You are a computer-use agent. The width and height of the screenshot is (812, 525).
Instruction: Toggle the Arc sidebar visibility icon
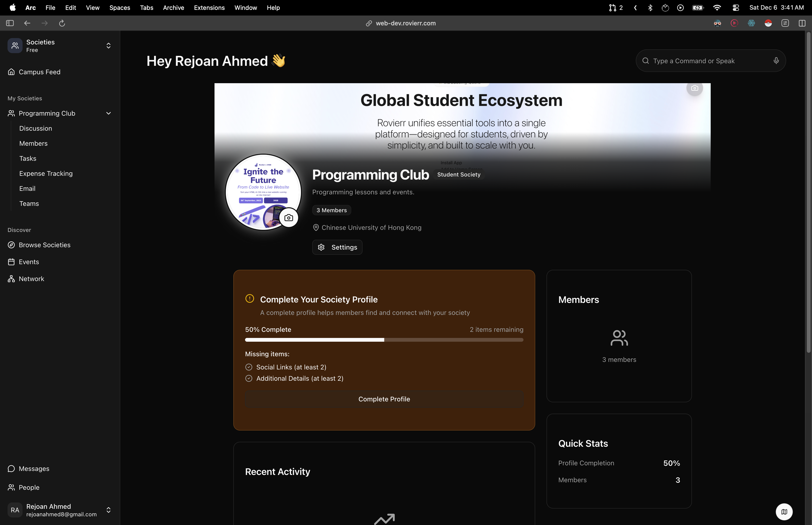pyautogui.click(x=10, y=23)
